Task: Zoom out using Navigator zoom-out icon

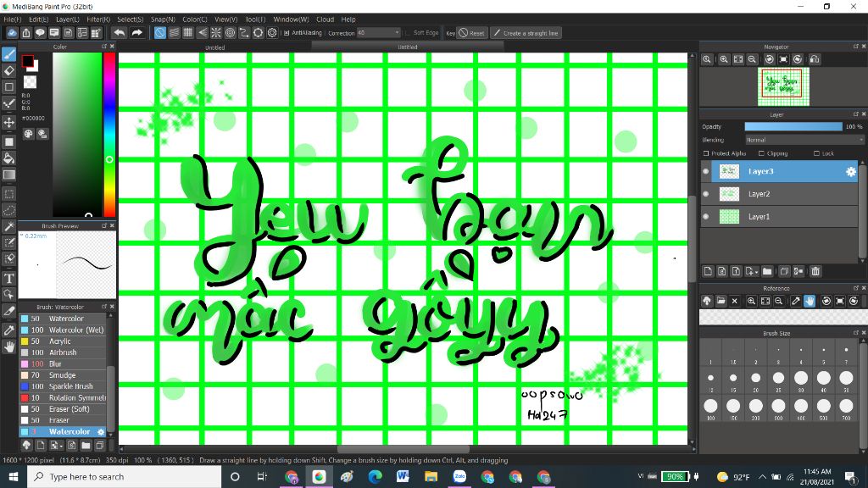Action: tap(752, 59)
